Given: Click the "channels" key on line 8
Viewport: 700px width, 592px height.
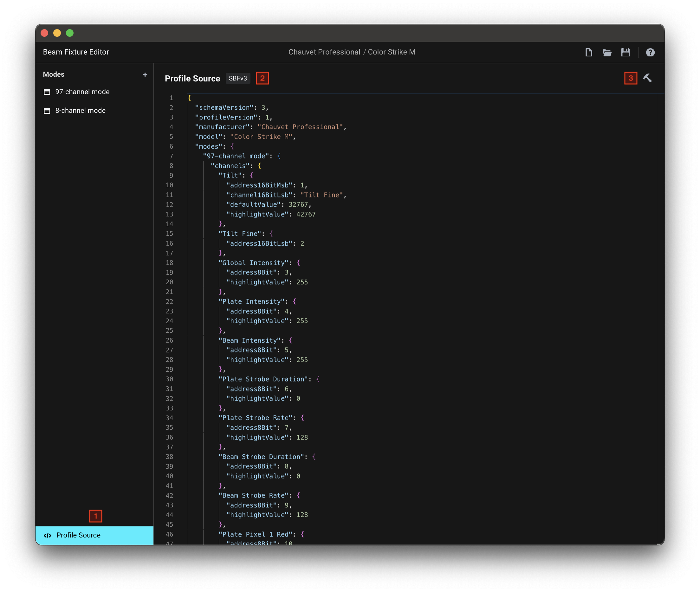Looking at the screenshot, I should (x=230, y=166).
